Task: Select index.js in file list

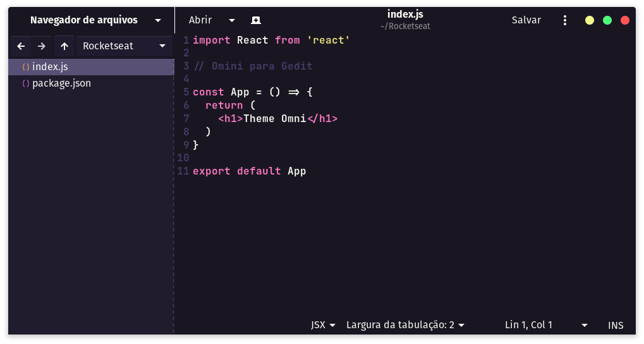Action: (91, 66)
